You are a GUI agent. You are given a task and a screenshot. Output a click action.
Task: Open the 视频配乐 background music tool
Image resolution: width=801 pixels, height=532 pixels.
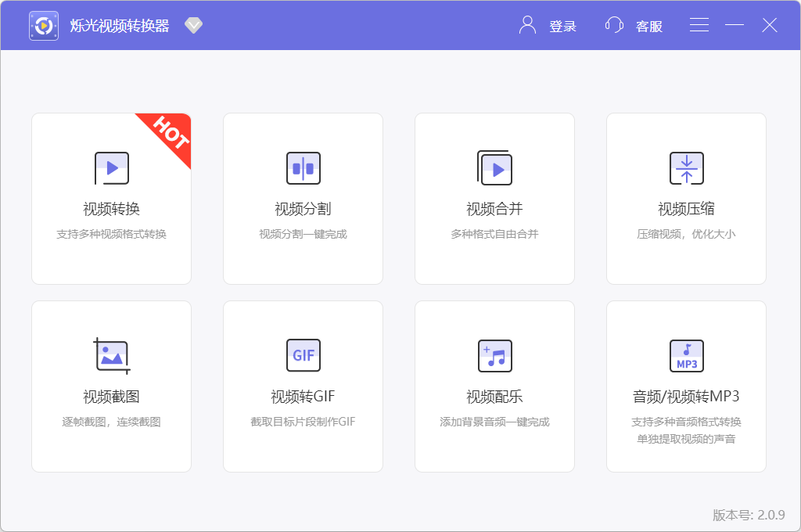pos(494,386)
